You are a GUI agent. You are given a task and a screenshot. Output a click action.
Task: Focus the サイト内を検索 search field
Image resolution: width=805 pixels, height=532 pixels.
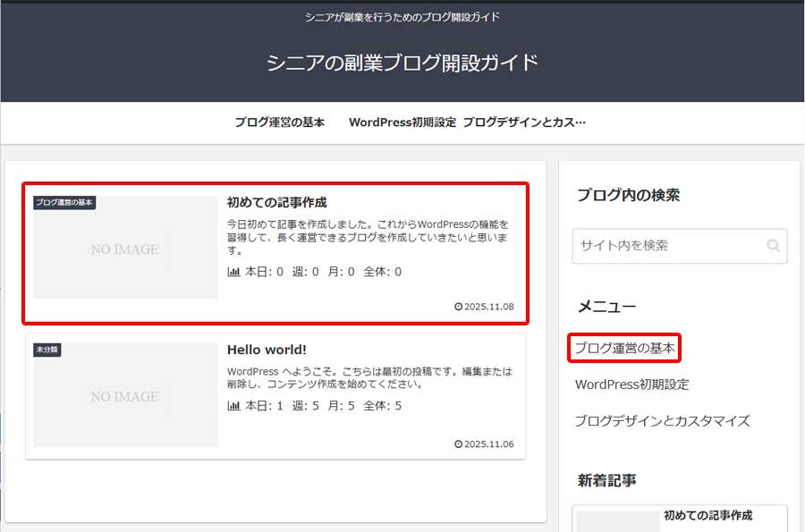[x=666, y=246]
